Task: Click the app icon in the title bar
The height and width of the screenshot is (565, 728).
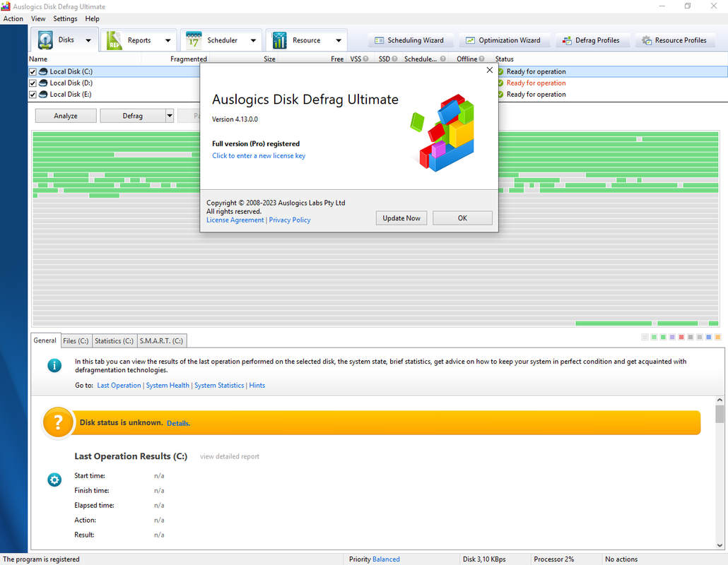Action: (x=6, y=6)
